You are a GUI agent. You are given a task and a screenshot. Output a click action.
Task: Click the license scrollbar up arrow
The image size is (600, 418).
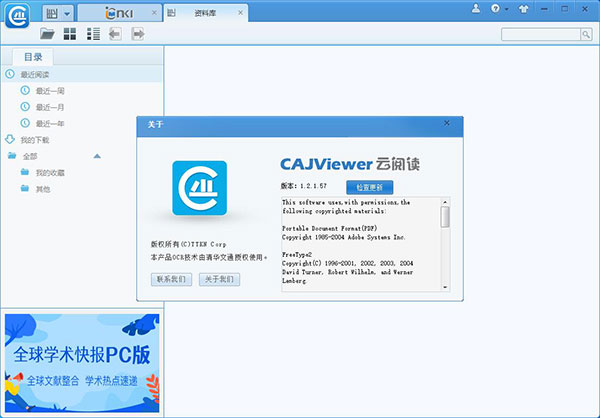(445, 202)
